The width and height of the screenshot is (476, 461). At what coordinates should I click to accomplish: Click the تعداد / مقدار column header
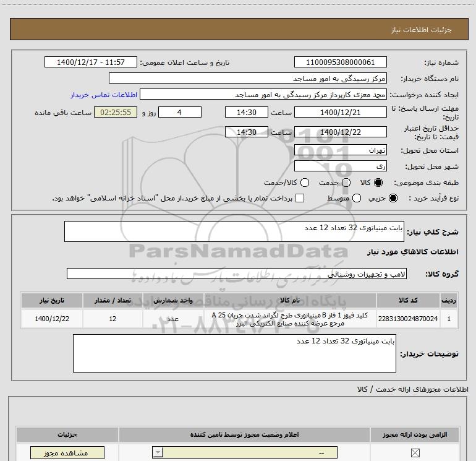[113, 300]
